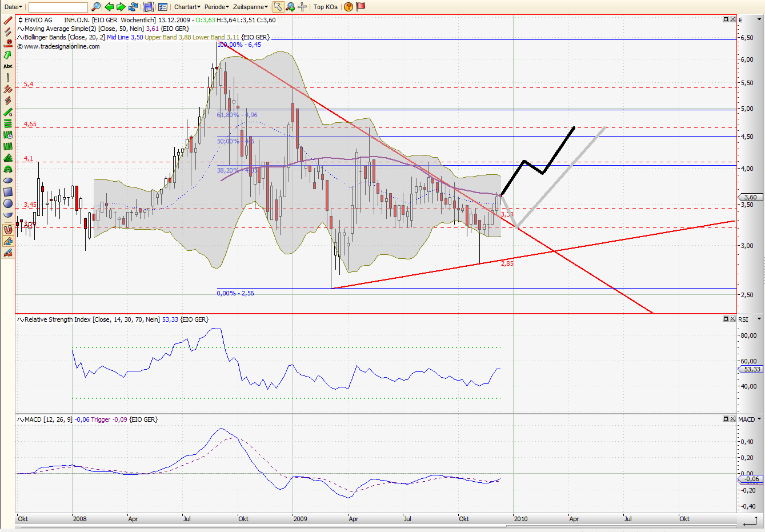The height and width of the screenshot is (532, 765).
Task: Save the chart using floppy disk icon
Action: (148, 7)
